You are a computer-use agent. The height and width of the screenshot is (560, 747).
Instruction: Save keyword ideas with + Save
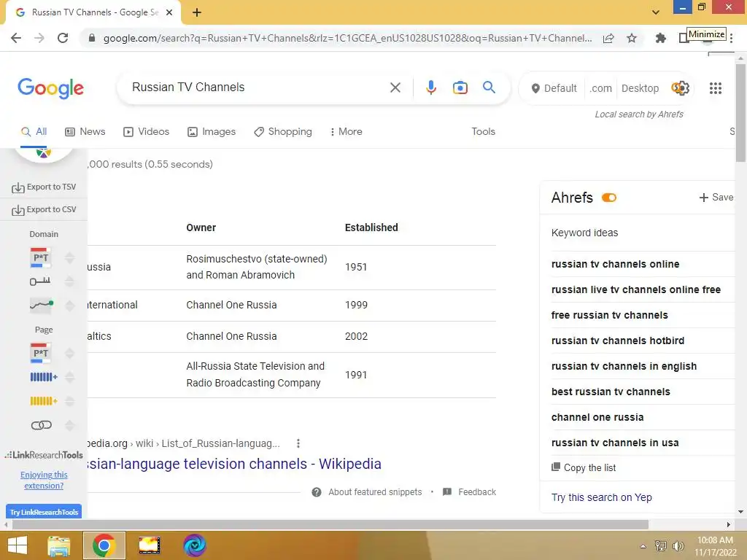716,197
